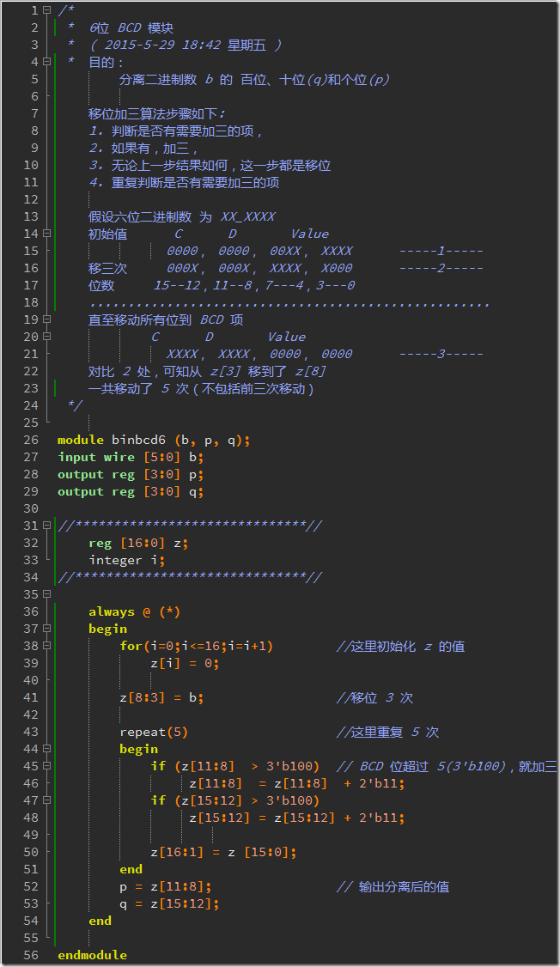The width and height of the screenshot is (560, 967).
Task: Collapse the comment block fold at line 1
Action: [47, 10]
